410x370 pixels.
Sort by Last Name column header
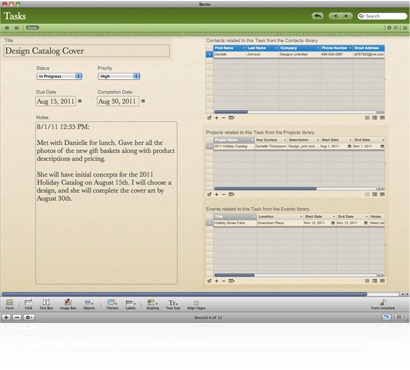click(262, 48)
